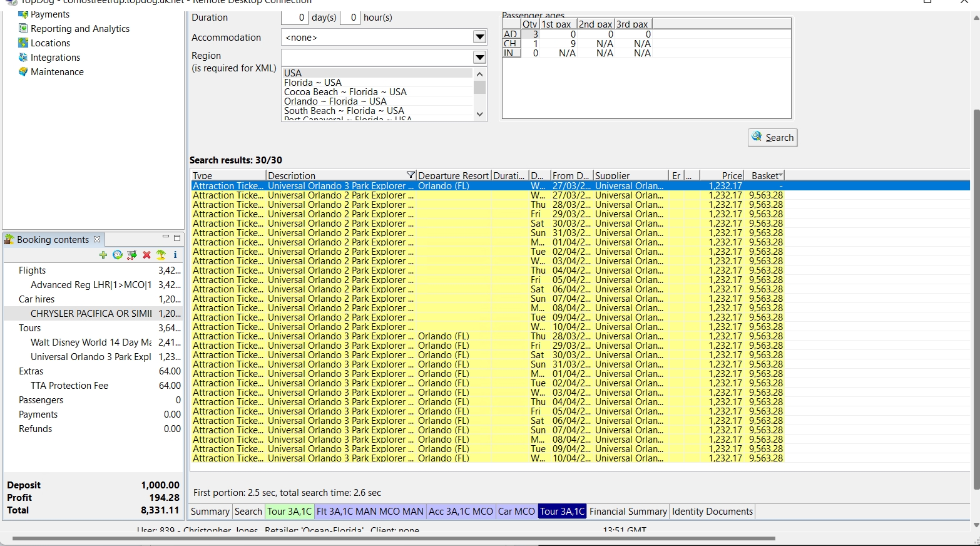Click the red X delete icon
Image resolution: width=980 pixels, height=546 pixels.
146,255
